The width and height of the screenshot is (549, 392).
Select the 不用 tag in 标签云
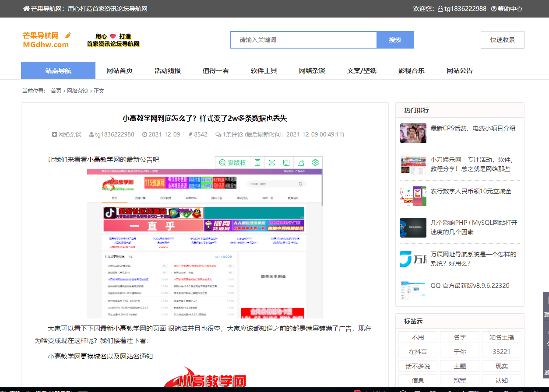pos(418,337)
